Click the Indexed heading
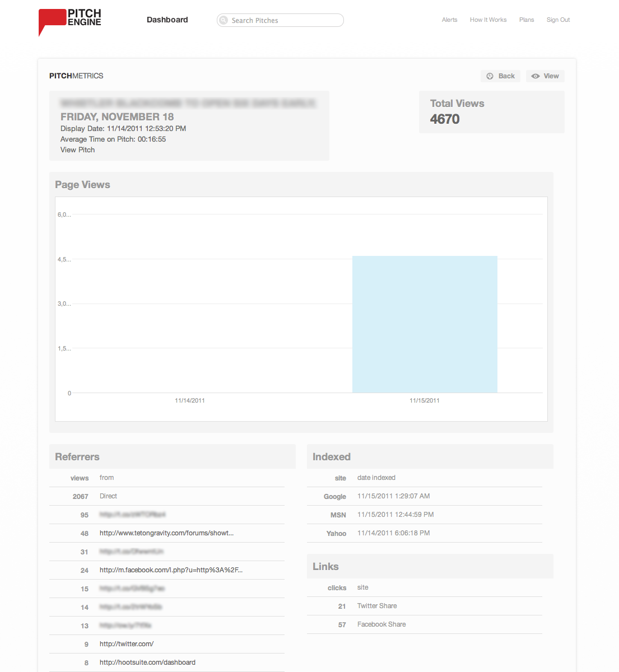619x672 pixels. pyautogui.click(x=332, y=457)
